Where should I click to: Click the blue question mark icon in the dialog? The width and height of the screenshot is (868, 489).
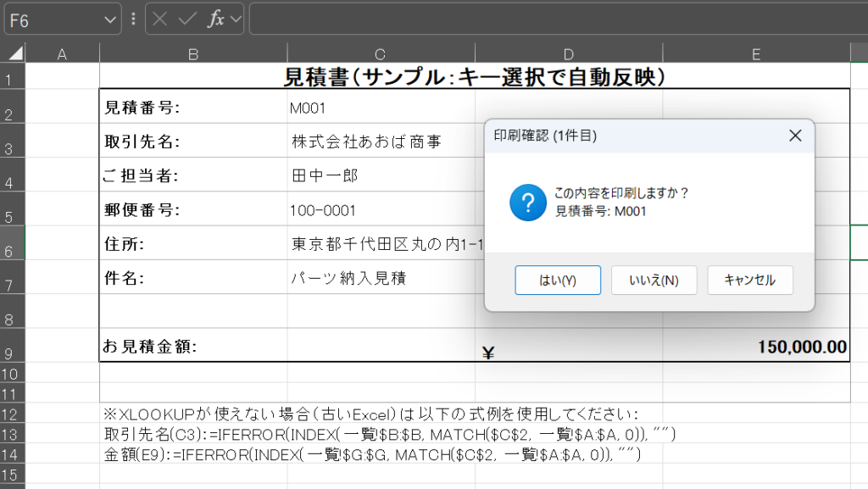[x=527, y=203]
